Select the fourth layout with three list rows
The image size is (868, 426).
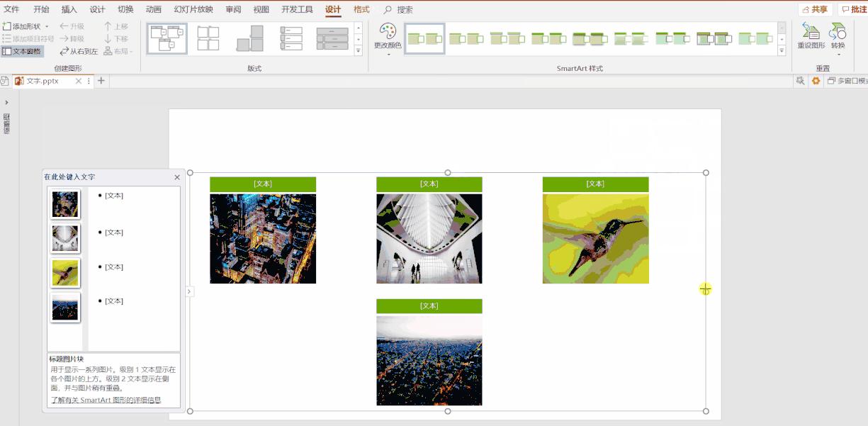pos(291,38)
